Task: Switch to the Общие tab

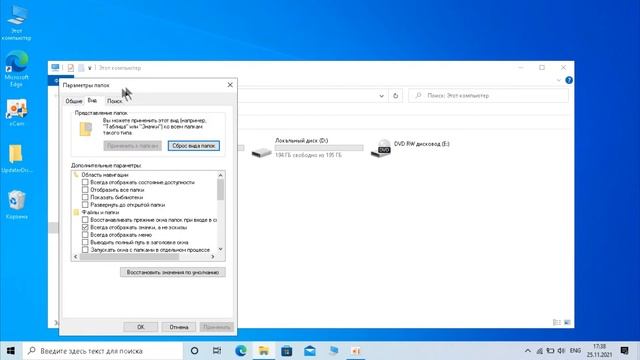Action: (74, 101)
